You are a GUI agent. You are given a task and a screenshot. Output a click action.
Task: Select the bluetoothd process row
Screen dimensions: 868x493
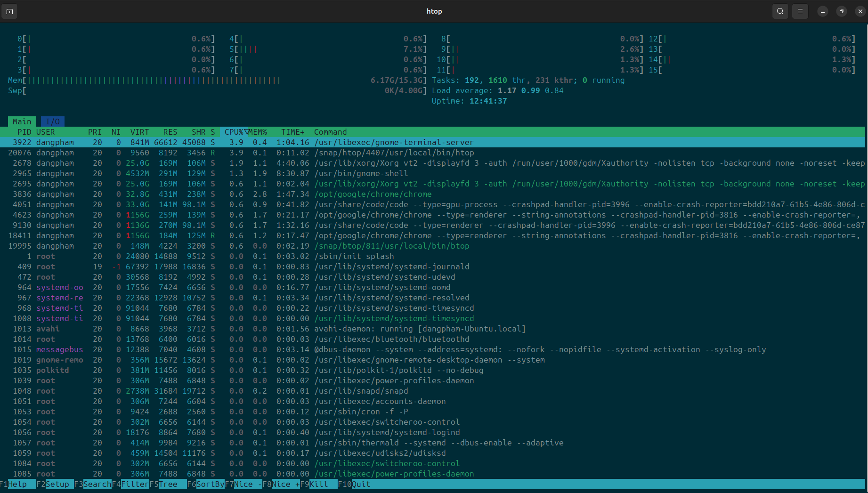(432, 339)
